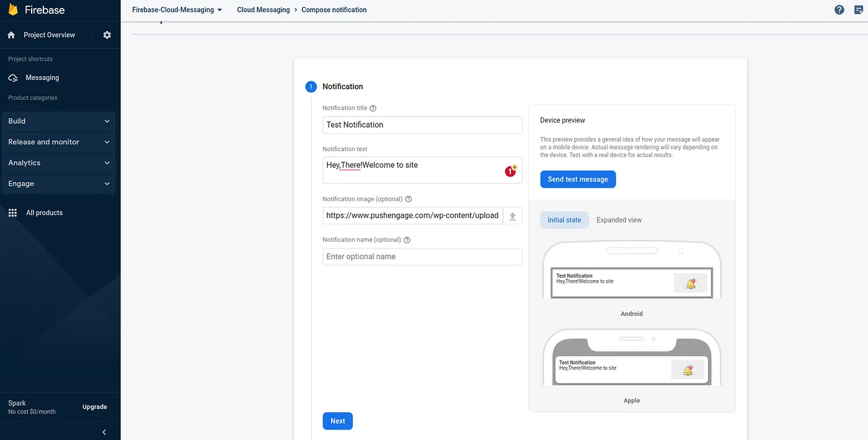Click the Messaging cloud icon
The image size is (868, 440).
pos(13,78)
